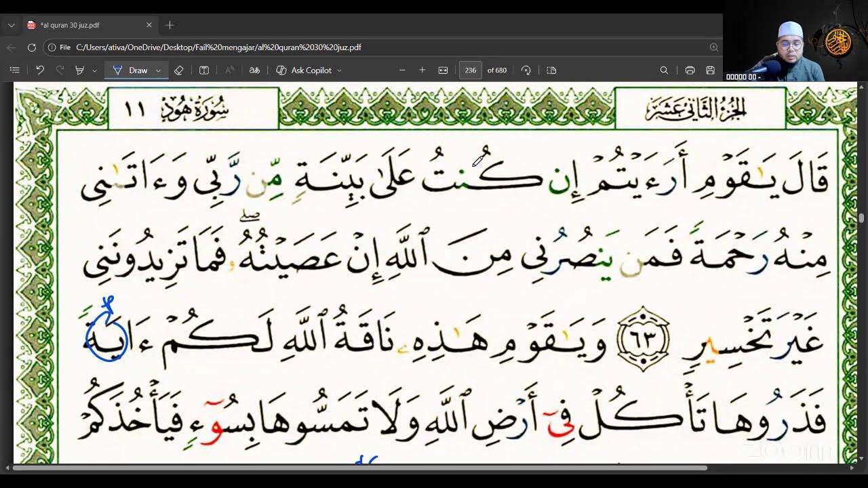Open the Draw tool color options dropdown
Viewport: 868px width, 488px height.
159,70
